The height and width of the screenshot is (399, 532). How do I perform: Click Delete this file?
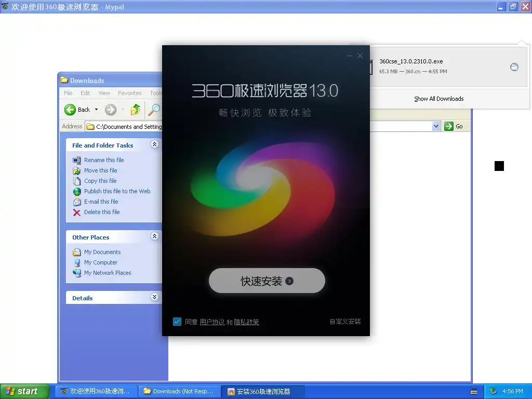[x=102, y=212]
